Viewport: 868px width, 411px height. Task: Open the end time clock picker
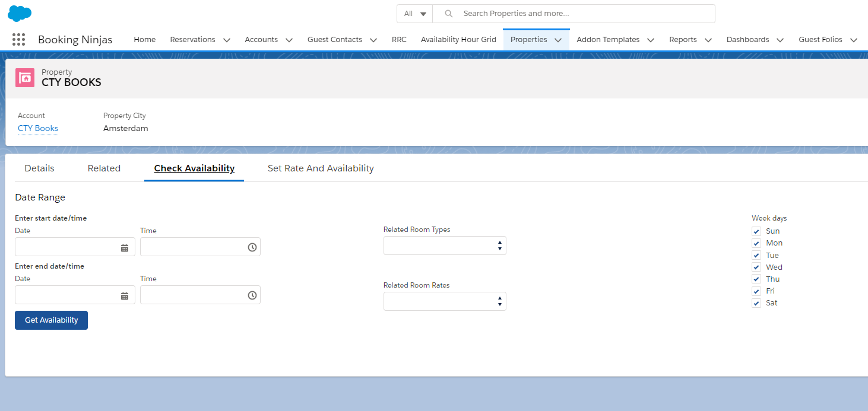click(x=252, y=295)
